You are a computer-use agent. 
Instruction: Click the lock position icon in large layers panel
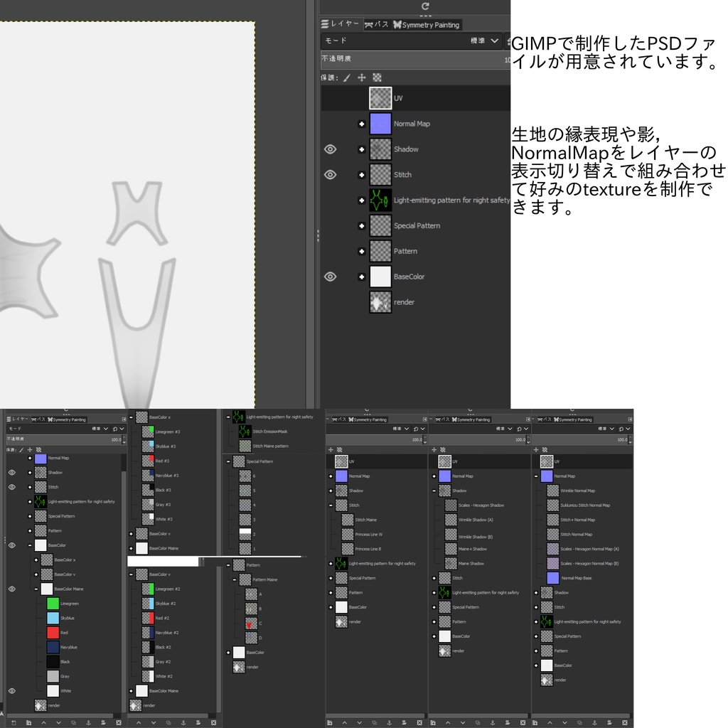362,77
